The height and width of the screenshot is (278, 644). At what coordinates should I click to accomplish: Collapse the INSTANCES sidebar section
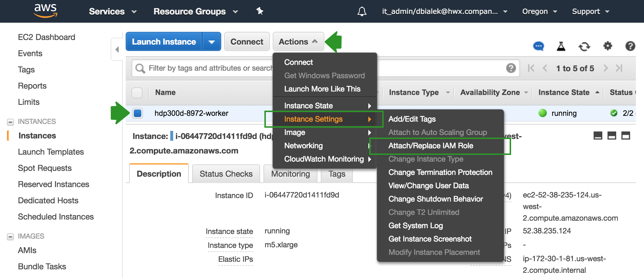point(10,122)
